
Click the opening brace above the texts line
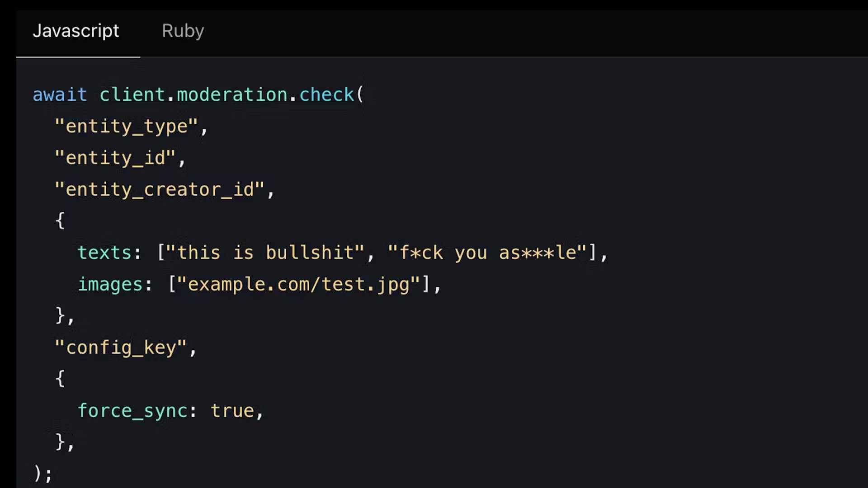(x=60, y=221)
